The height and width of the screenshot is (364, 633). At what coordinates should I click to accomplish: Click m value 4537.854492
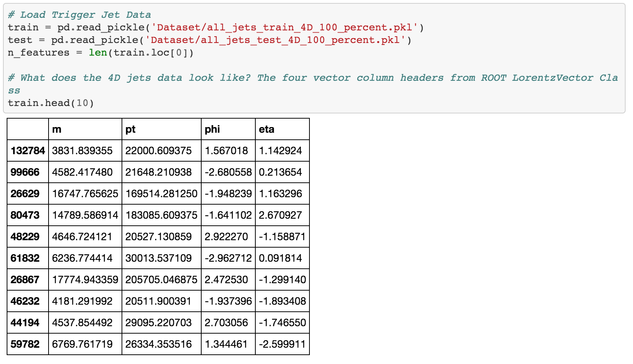pos(82,322)
